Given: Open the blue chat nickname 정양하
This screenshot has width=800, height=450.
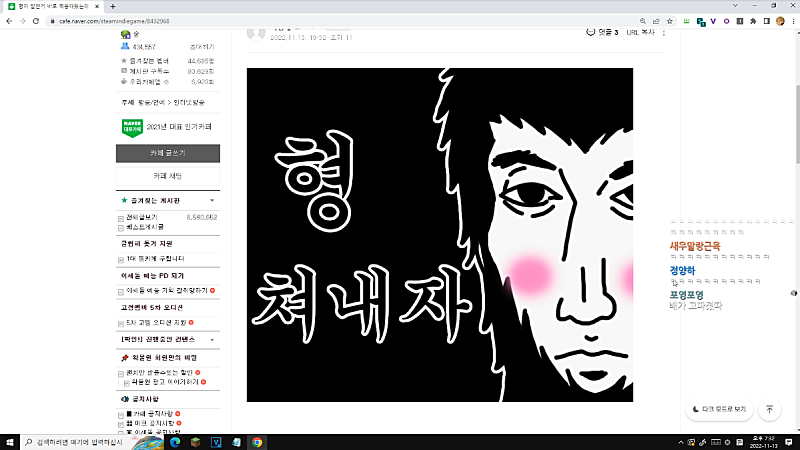Looking at the screenshot, I should 682,270.
